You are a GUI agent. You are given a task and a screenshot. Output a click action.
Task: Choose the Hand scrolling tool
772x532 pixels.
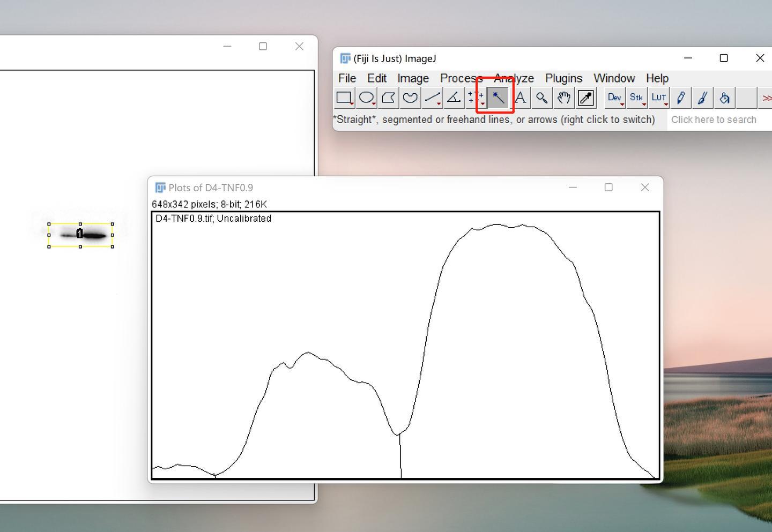pyautogui.click(x=564, y=98)
